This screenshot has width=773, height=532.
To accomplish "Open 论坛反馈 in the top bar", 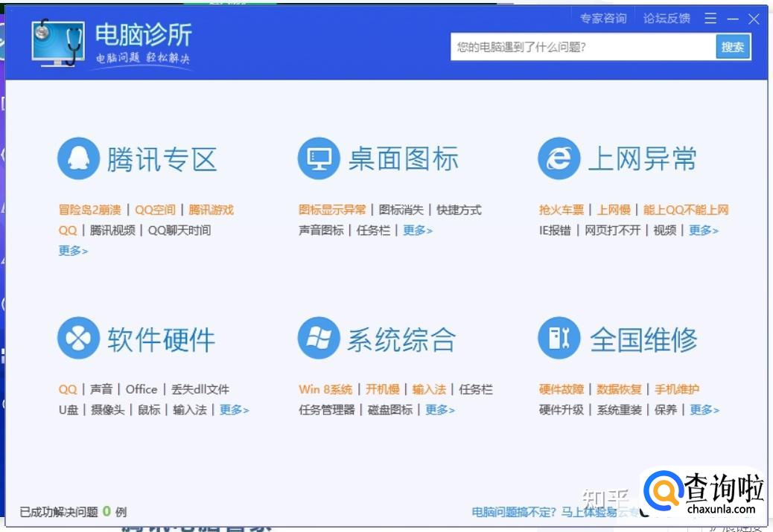I will pyautogui.click(x=666, y=18).
